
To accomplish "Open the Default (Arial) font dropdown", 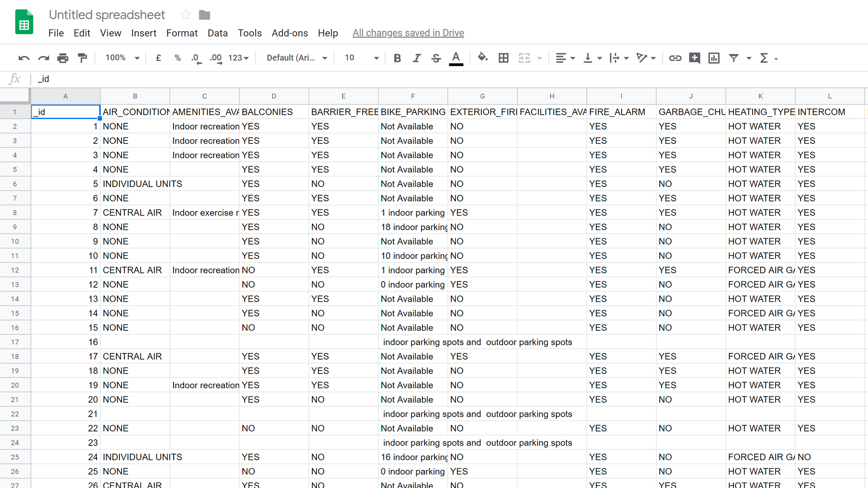I will (x=297, y=58).
